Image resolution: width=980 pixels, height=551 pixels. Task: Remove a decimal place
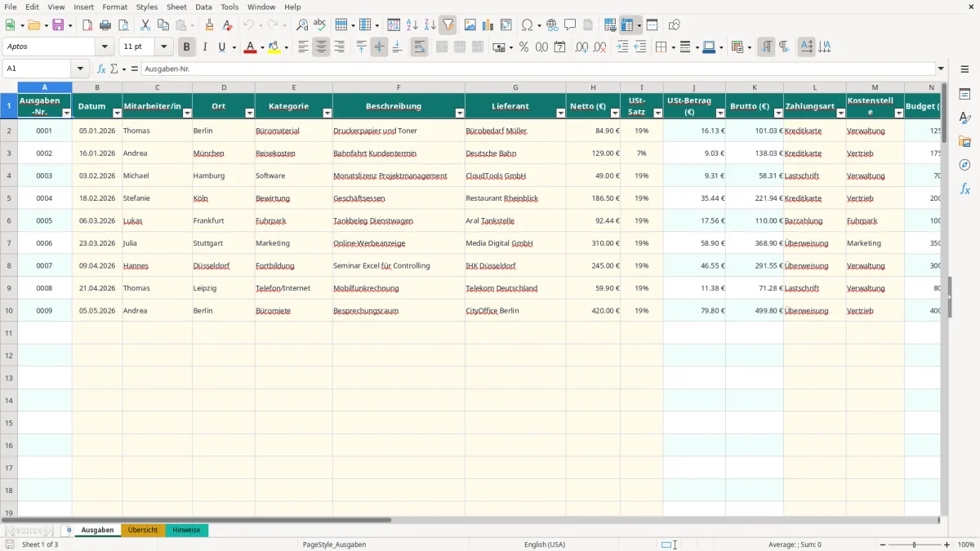(x=600, y=47)
